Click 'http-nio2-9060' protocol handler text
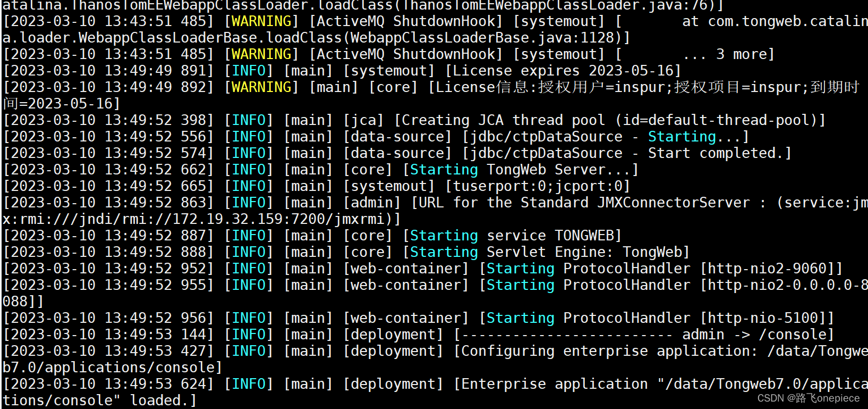This screenshot has width=868, height=409. [767, 269]
